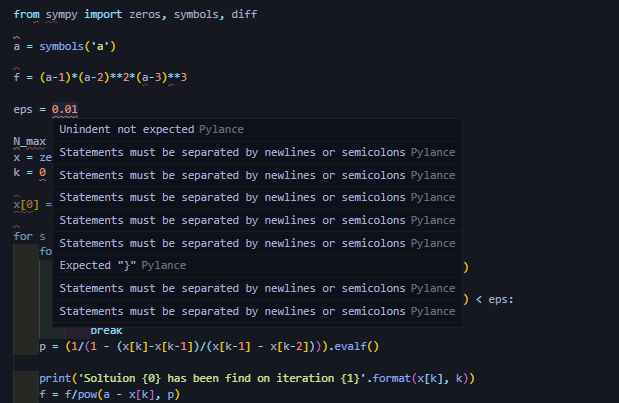619x403 pixels.
Task: Click the N_max variable name
Action: pos(30,141)
